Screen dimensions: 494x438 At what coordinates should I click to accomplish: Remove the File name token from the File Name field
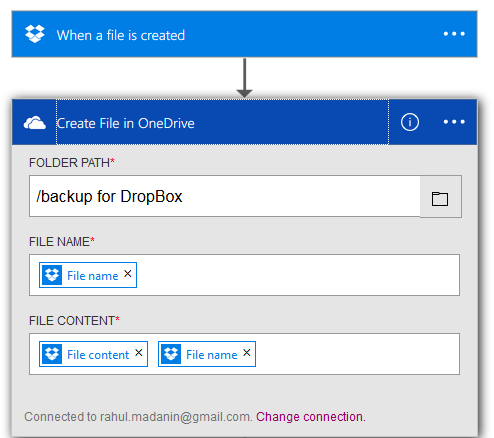pos(128,274)
